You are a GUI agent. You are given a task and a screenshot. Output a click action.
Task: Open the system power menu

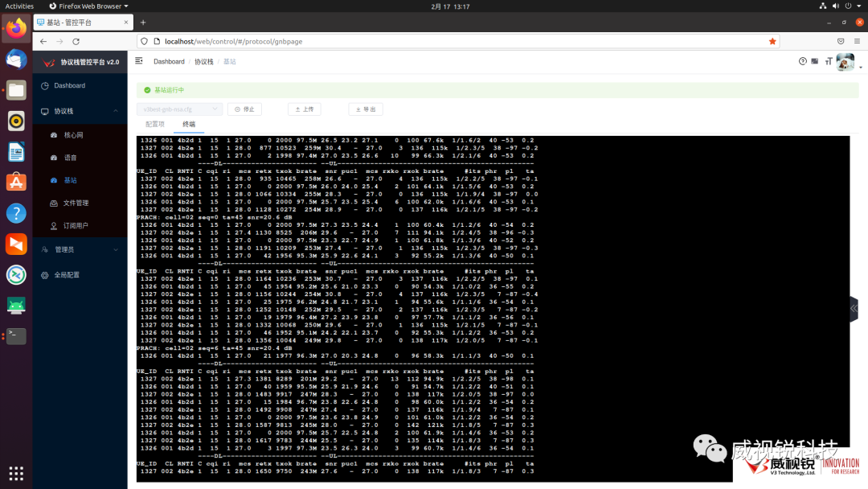pyautogui.click(x=848, y=6)
